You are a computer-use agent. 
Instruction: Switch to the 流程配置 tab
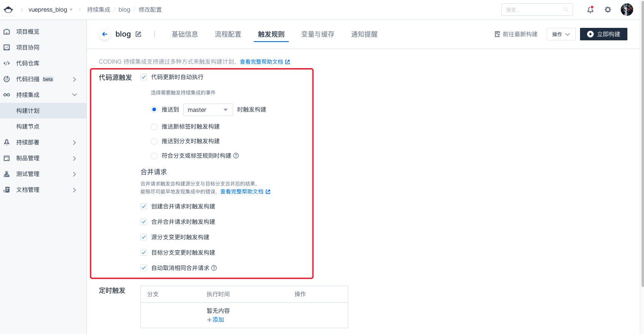228,34
